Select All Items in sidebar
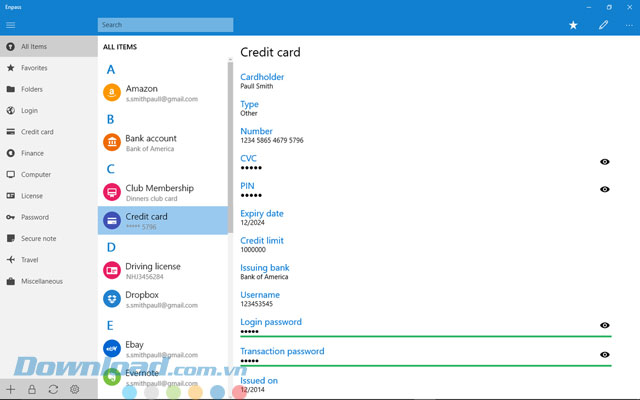This screenshot has height=400, width=640. (49, 47)
